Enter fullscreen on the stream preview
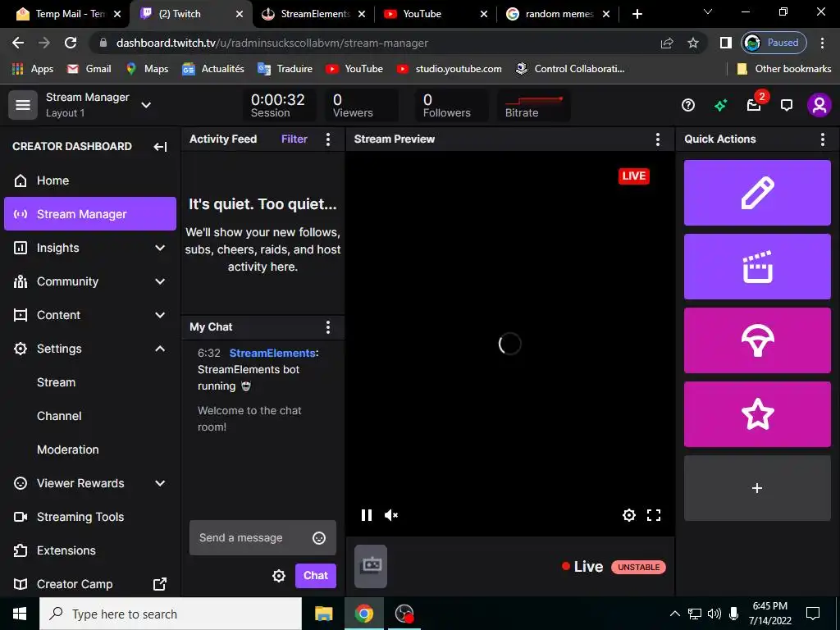Screen dimensions: 840x630 654,515
